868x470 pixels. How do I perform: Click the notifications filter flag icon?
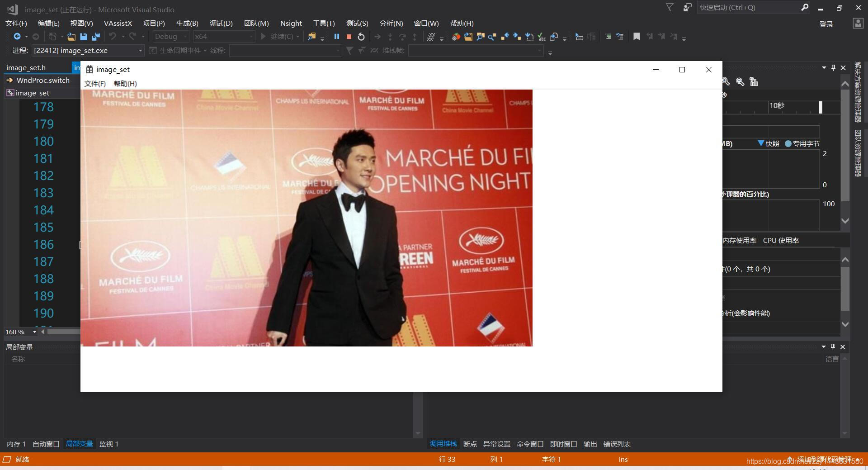coord(670,7)
